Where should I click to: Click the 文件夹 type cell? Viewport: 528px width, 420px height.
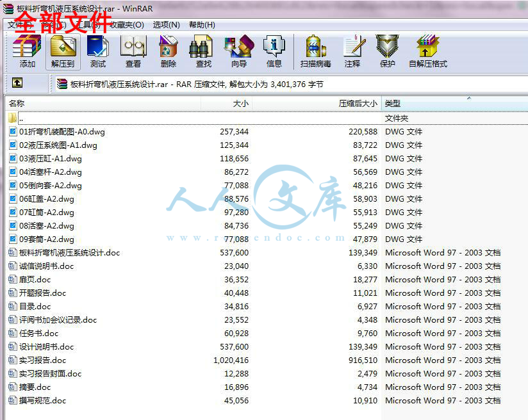tap(397, 118)
